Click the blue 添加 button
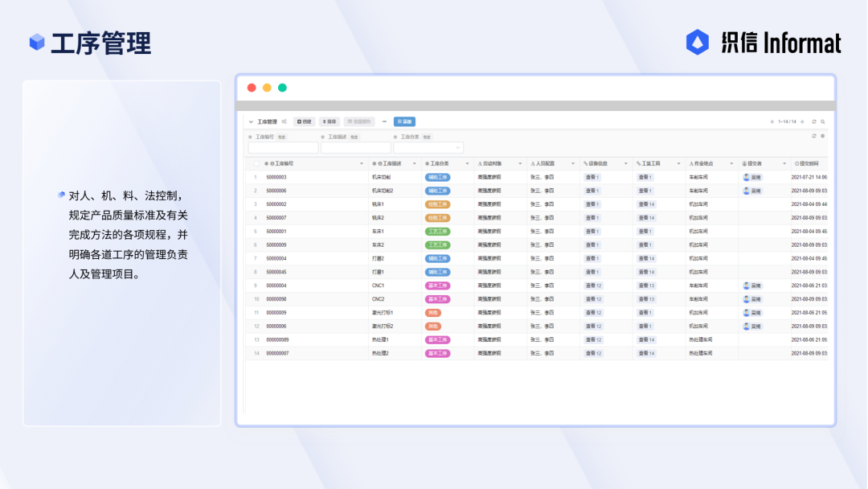The width and height of the screenshot is (868, 489). coord(404,121)
